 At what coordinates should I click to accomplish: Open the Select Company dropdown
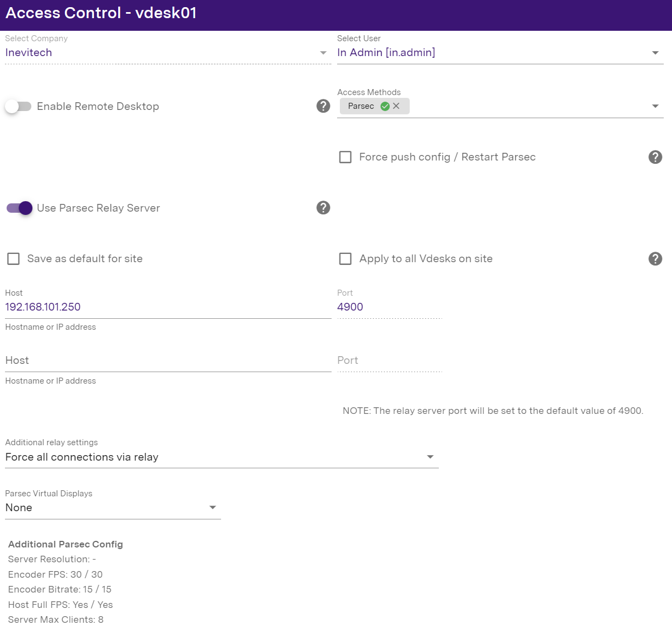pos(323,53)
